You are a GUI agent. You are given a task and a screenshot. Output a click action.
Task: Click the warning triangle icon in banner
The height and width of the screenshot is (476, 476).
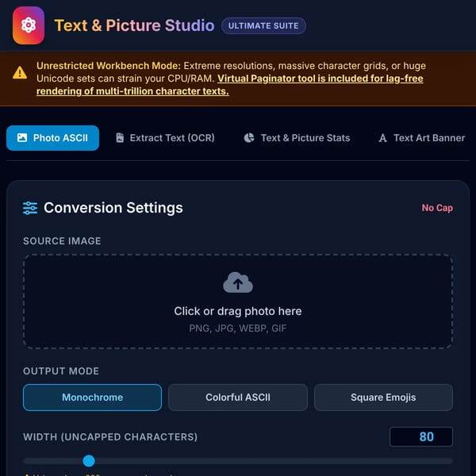20,72
